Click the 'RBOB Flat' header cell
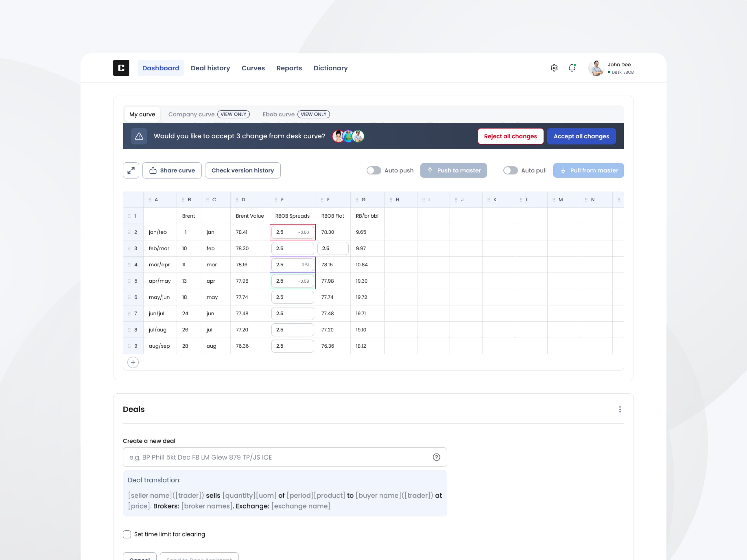The width and height of the screenshot is (747, 560). click(333, 216)
